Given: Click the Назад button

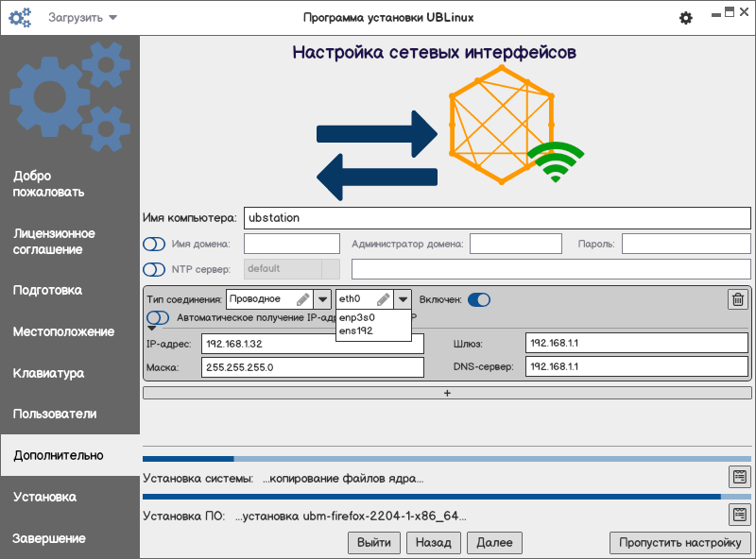Looking at the screenshot, I should pos(434,543).
